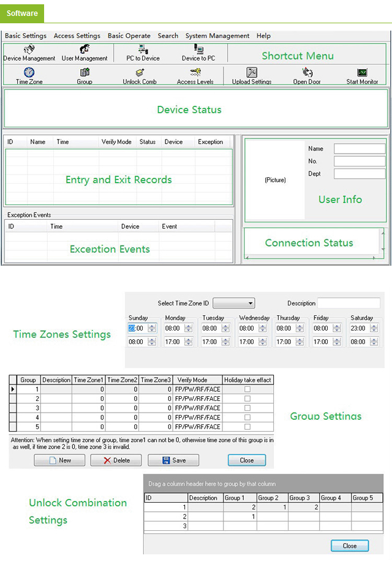Open the Access Settings menu
The height and width of the screenshot is (562, 392).
click(77, 36)
